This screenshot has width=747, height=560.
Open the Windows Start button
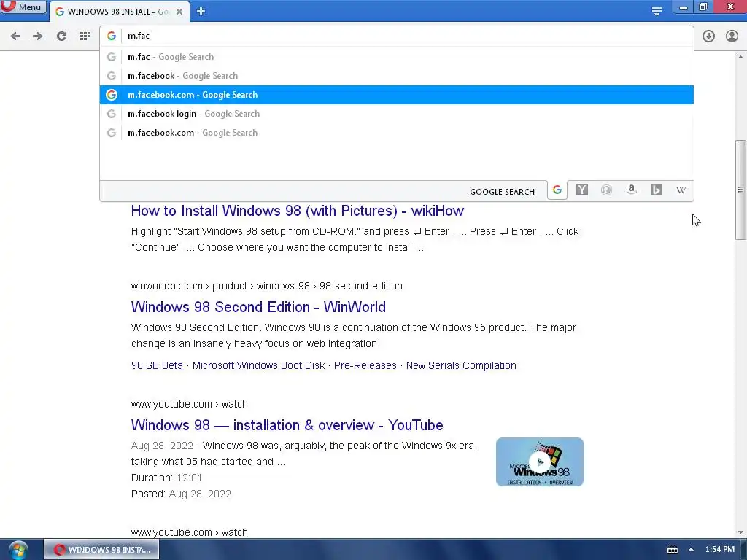click(x=18, y=550)
